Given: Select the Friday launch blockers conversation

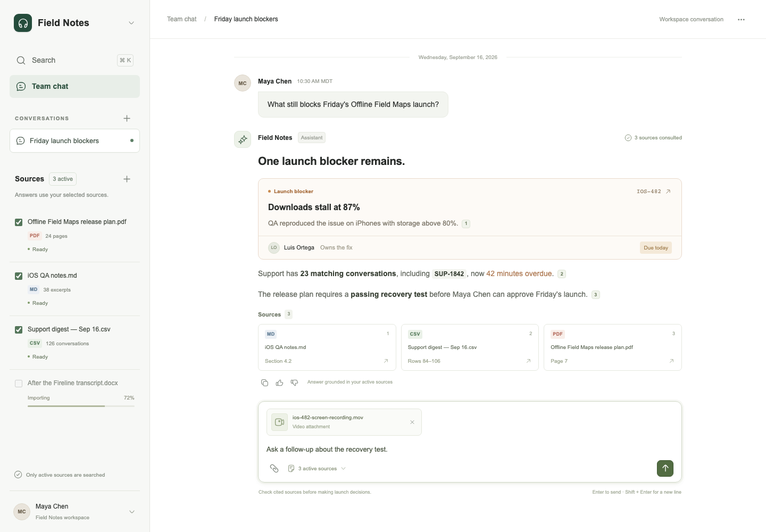Looking at the screenshot, I should 74,141.
